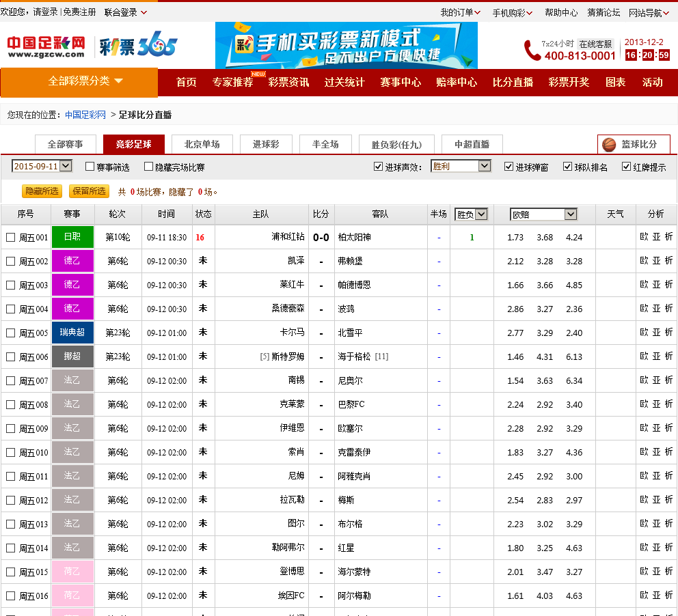Click the basketball icon in 篮球比分

click(x=609, y=145)
